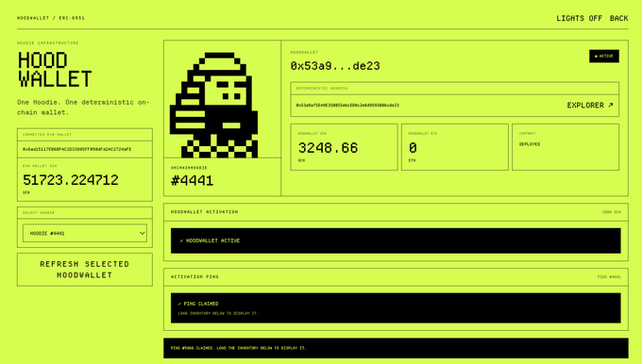This screenshot has width=642, height=364.
Task: Click the arrow icon next to EXPLORER
Action: click(610, 105)
